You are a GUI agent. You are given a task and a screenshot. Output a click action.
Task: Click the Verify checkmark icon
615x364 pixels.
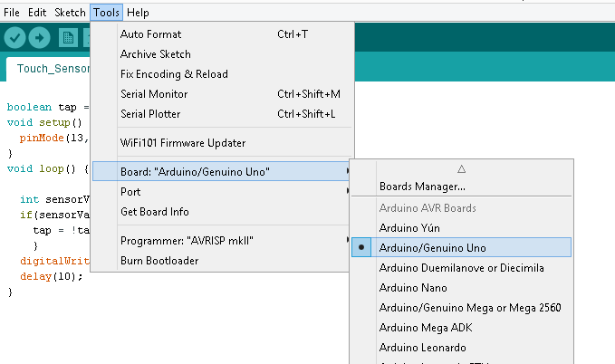click(x=14, y=38)
